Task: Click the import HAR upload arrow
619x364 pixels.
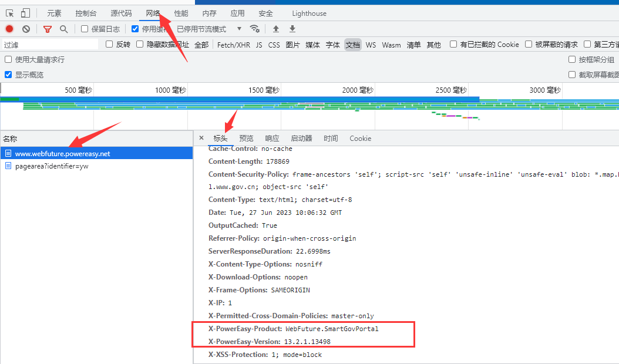Action: click(276, 29)
